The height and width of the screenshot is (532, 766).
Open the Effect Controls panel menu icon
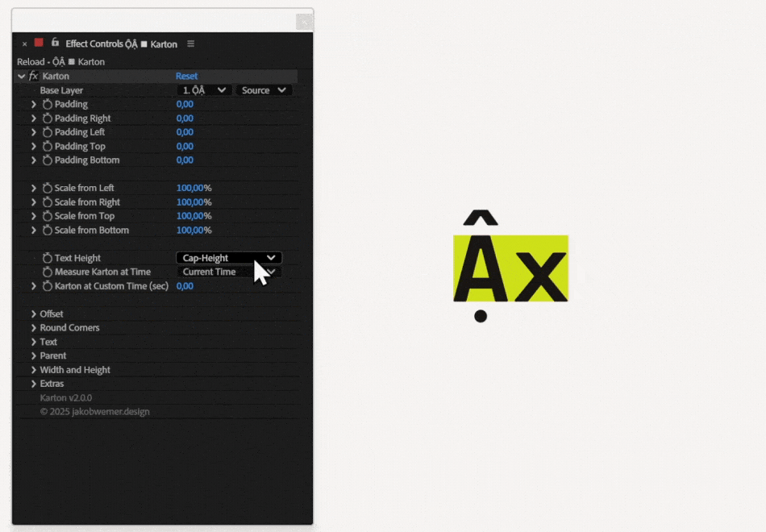tap(191, 44)
